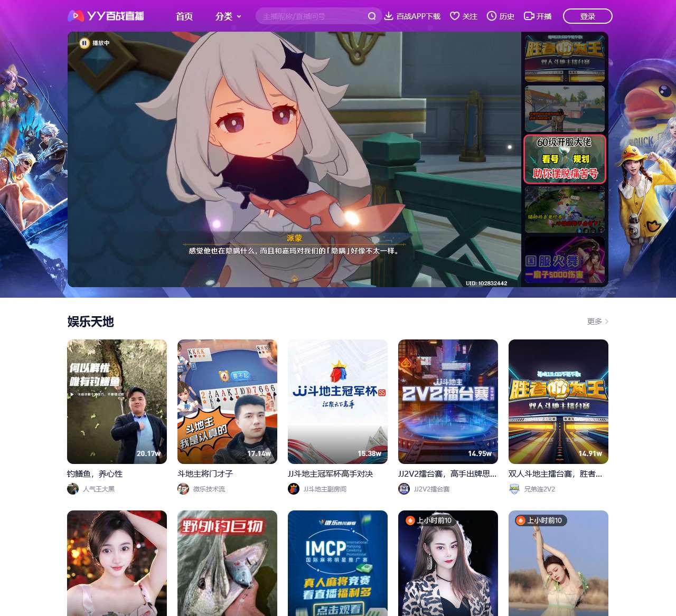Click the 双人斗地主擂台赛 stream title
The image size is (676, 616).
click(556, 474)
